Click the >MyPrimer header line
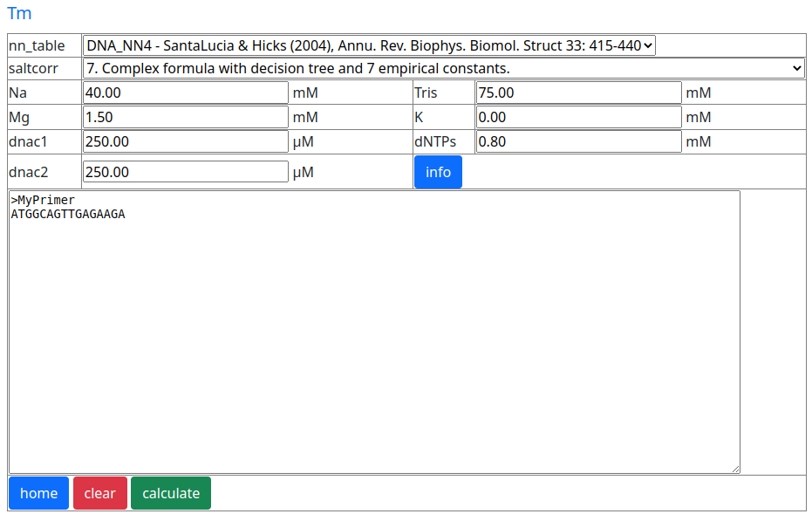The height and width of the screenshot is (514, 812). [44, 201]
